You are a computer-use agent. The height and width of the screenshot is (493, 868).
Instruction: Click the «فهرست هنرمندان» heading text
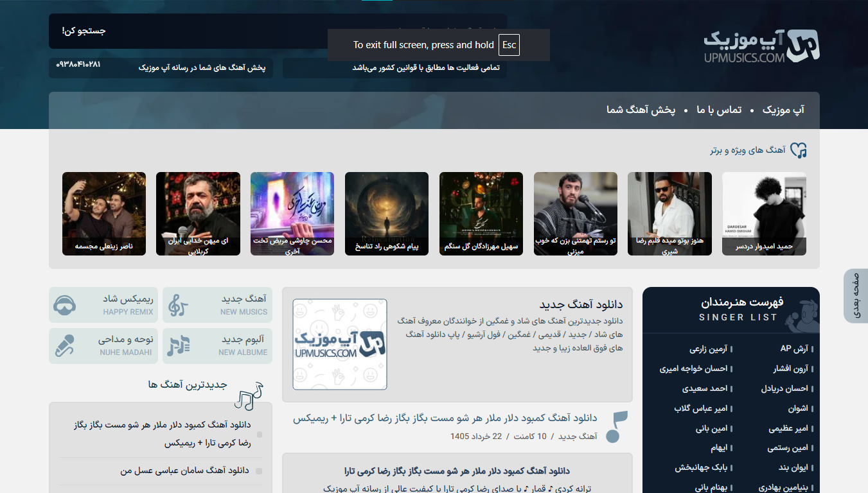[742, 302]
